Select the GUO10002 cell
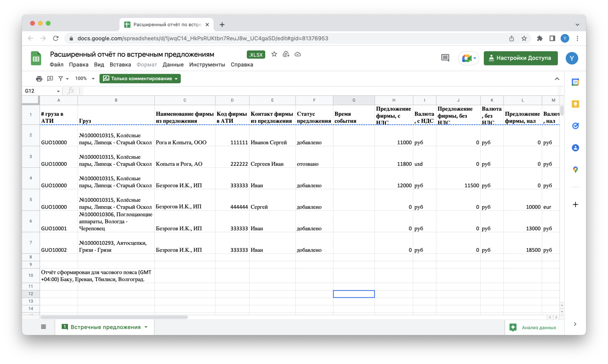608x364 pixels. [59, 243]
